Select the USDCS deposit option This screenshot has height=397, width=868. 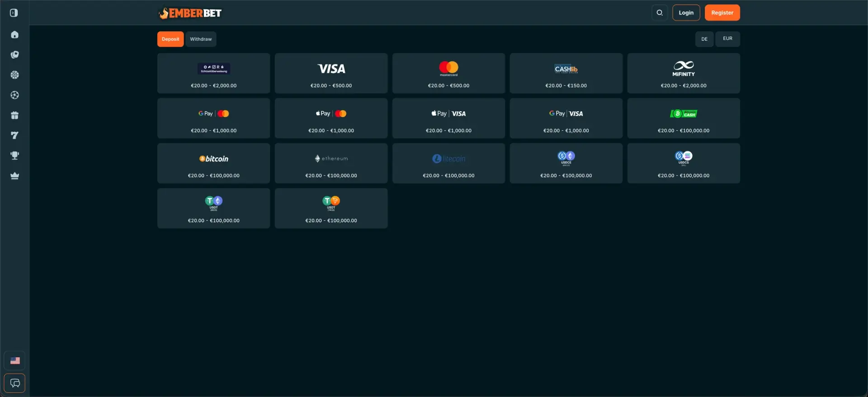click(684, 163)
